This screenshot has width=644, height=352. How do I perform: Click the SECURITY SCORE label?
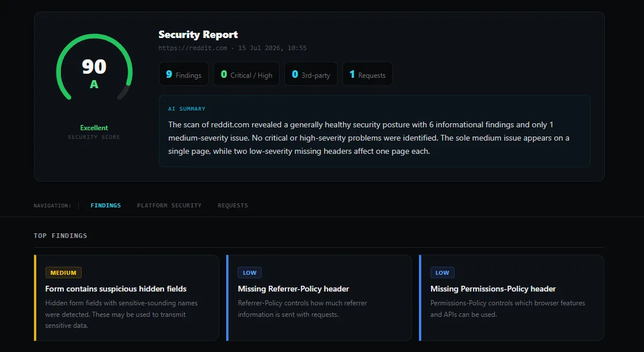coord(94,137)
